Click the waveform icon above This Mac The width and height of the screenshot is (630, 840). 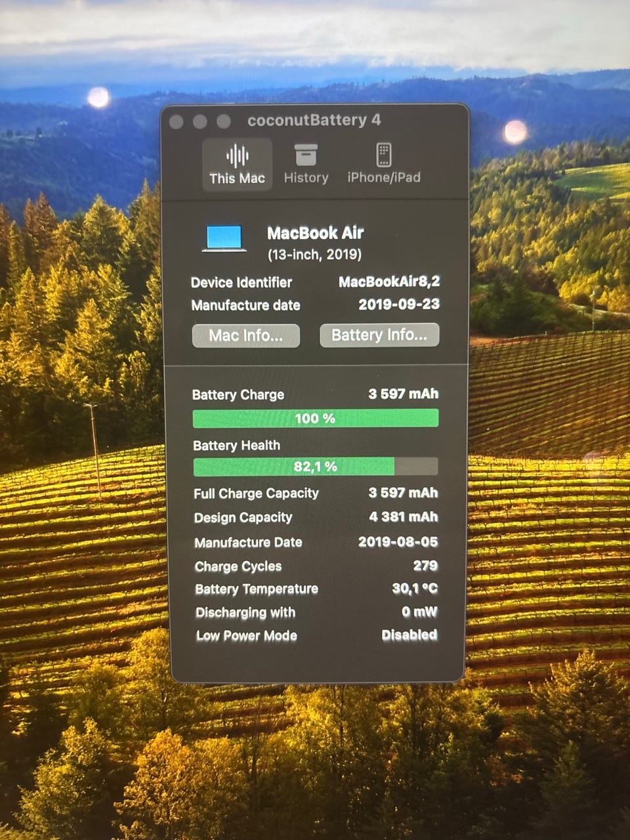237,156
